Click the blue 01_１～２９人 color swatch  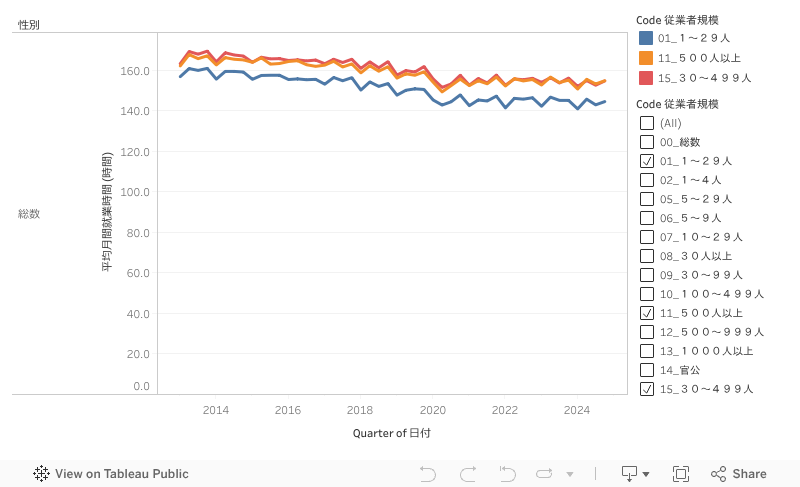coord(646,39)
